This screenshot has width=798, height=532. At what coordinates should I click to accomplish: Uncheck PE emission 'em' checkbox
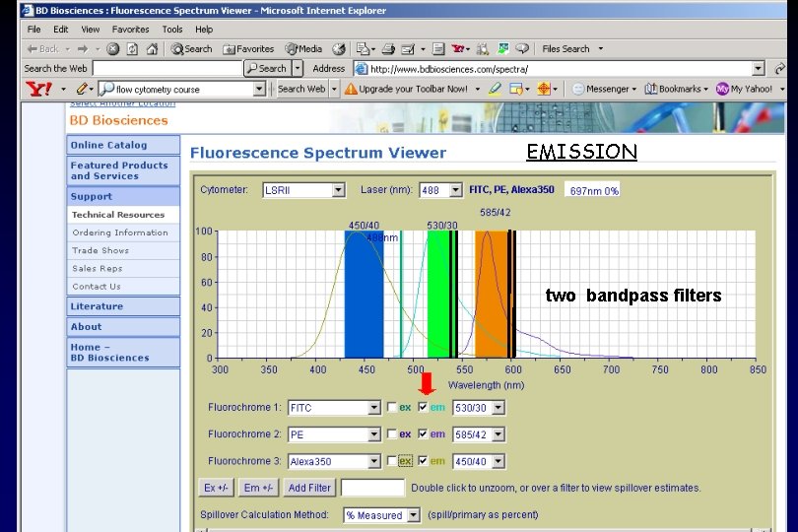pos(423,433)
